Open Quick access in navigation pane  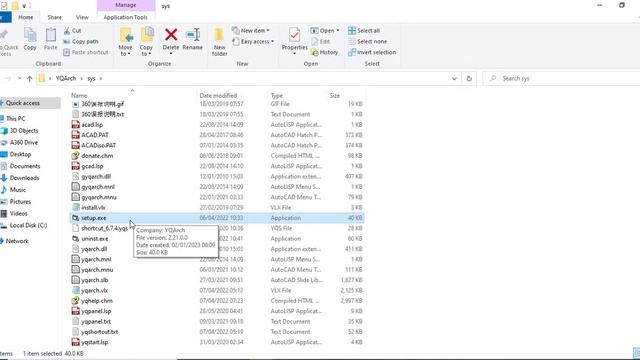23,103
